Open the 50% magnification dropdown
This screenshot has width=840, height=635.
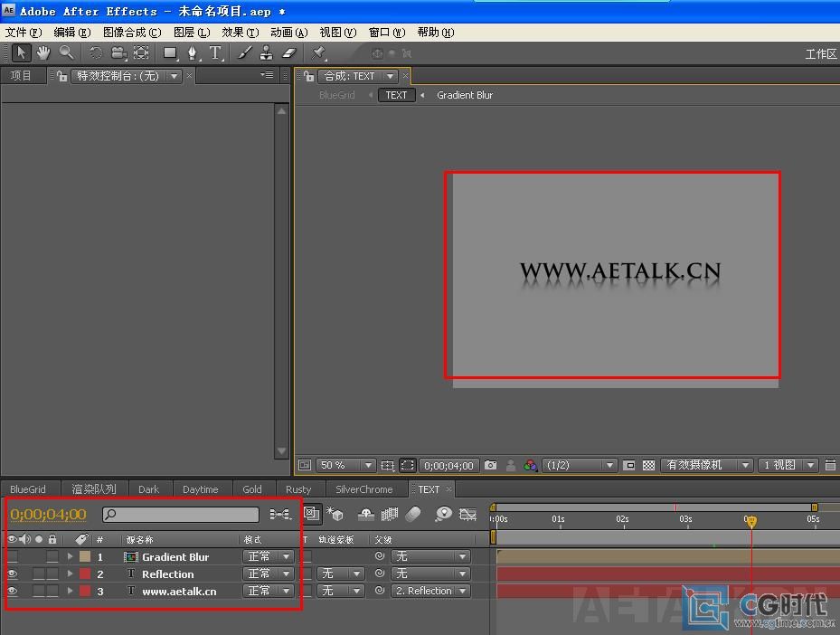click(345, 465)
